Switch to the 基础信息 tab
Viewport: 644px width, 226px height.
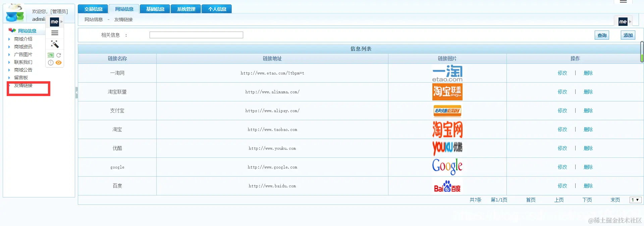[155, 9]
